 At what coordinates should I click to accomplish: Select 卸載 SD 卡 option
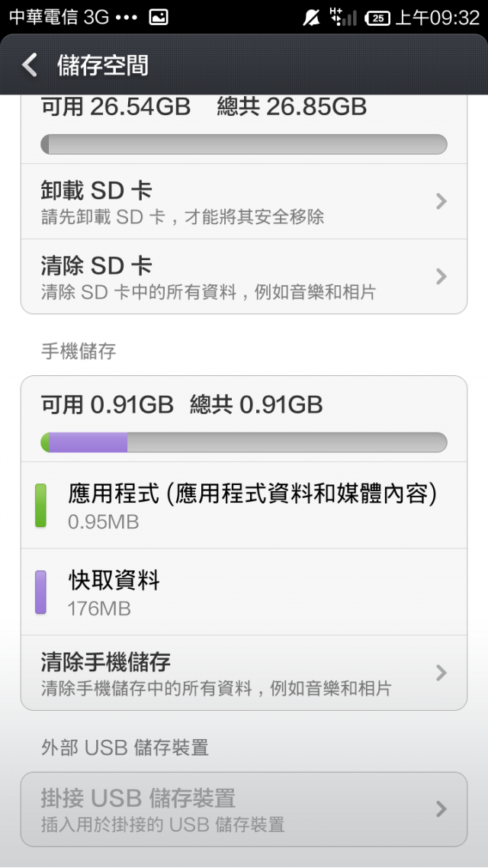(x=244, y=201)
